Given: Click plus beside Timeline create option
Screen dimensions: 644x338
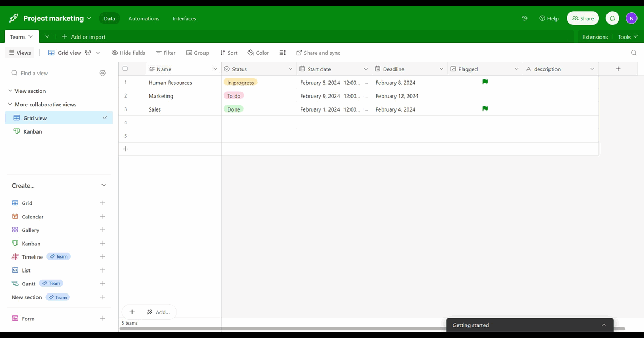Looking at the screenshot, I should [103, 257].
